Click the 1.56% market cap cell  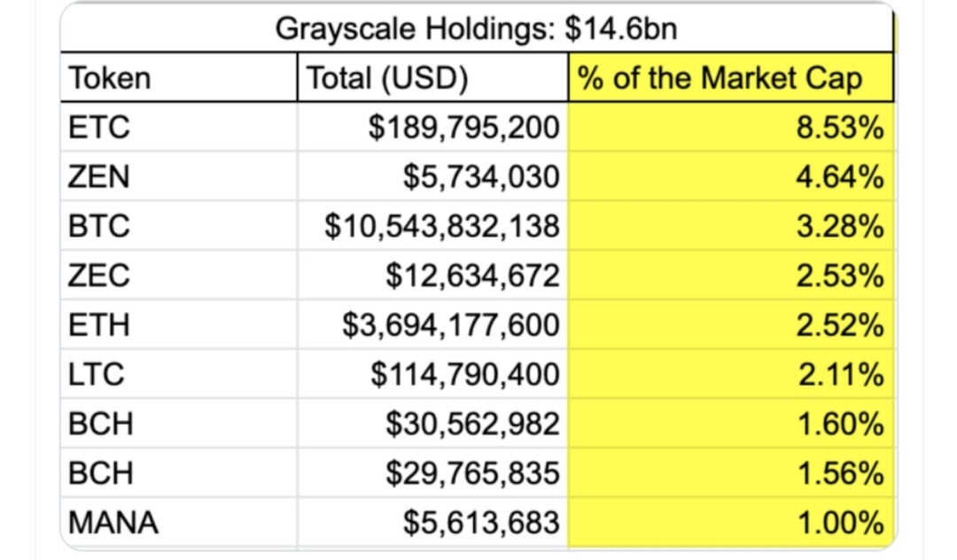tap(730, 473)
